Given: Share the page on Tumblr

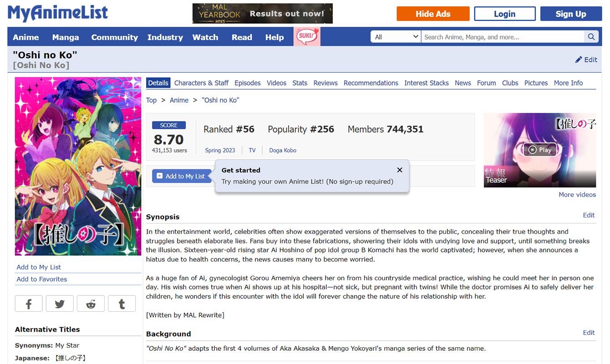Looking at the screenshot, I should [122, 303].
